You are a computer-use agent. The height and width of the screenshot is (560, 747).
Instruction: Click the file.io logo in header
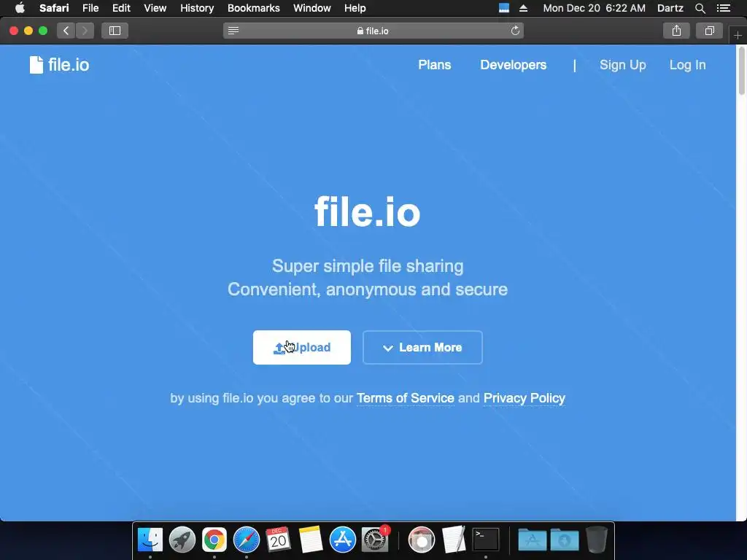pyautogui.click(x=59, y=65)
